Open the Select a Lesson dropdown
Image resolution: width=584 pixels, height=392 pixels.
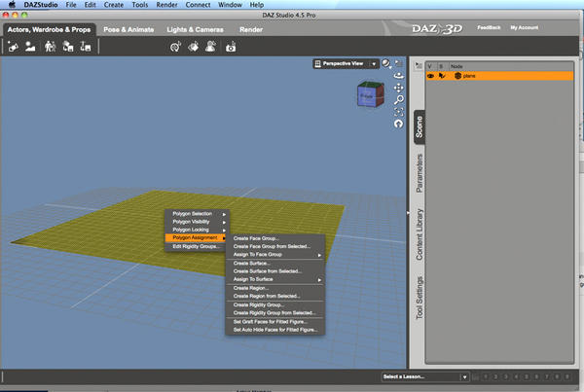click(x=425, y=376)
